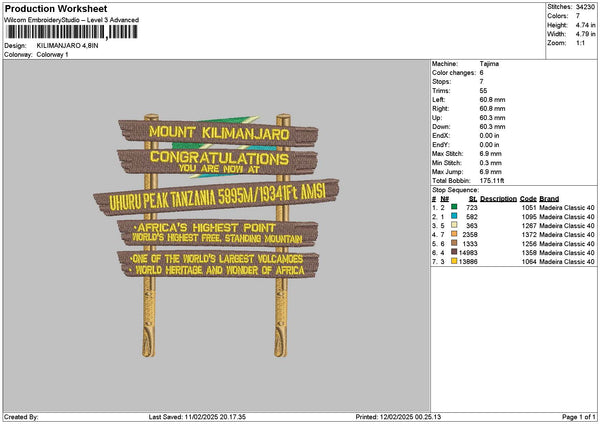Click the Left value '60.8 mm'
This screenshot has height=424, width=600.
tap(492, 99)
